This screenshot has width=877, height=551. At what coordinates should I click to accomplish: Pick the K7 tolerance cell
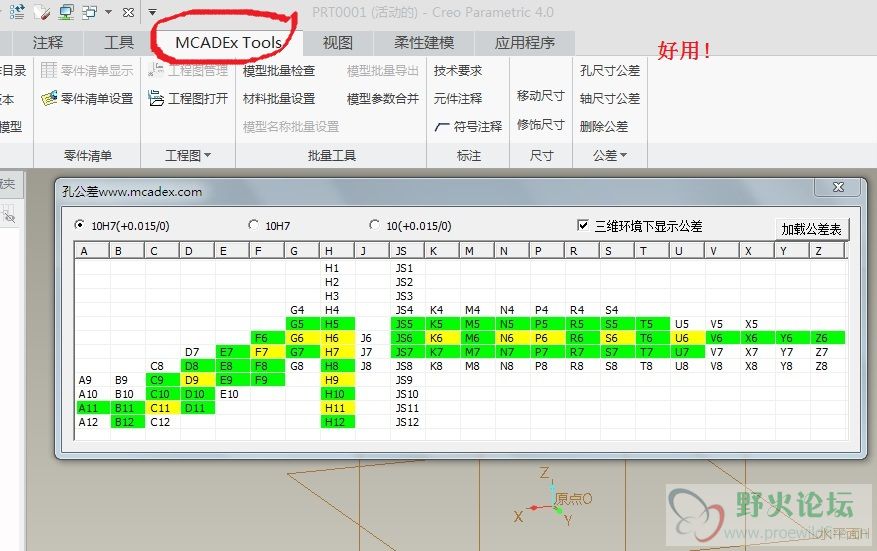tap(442, 352)
